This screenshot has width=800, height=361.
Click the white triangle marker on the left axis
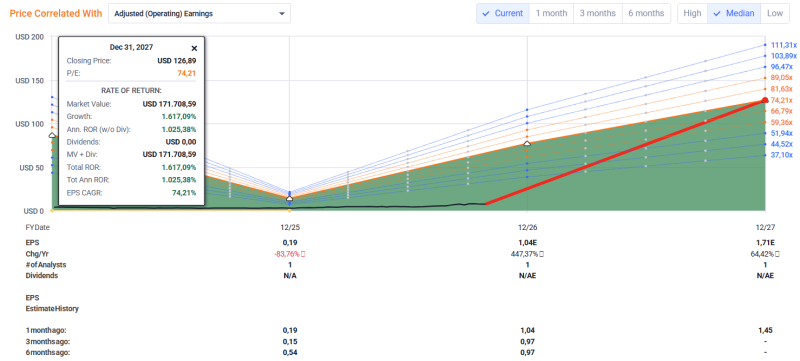coord(52,135)
